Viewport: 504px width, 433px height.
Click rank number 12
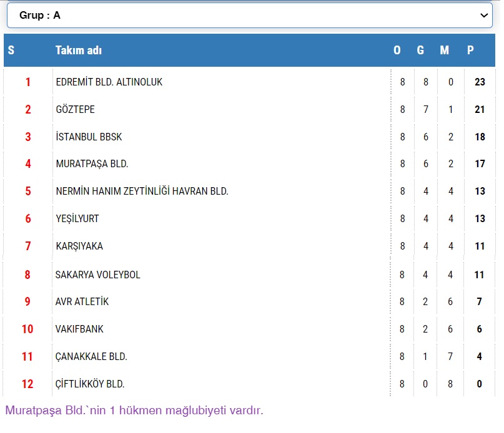click(x=27, y=384)
